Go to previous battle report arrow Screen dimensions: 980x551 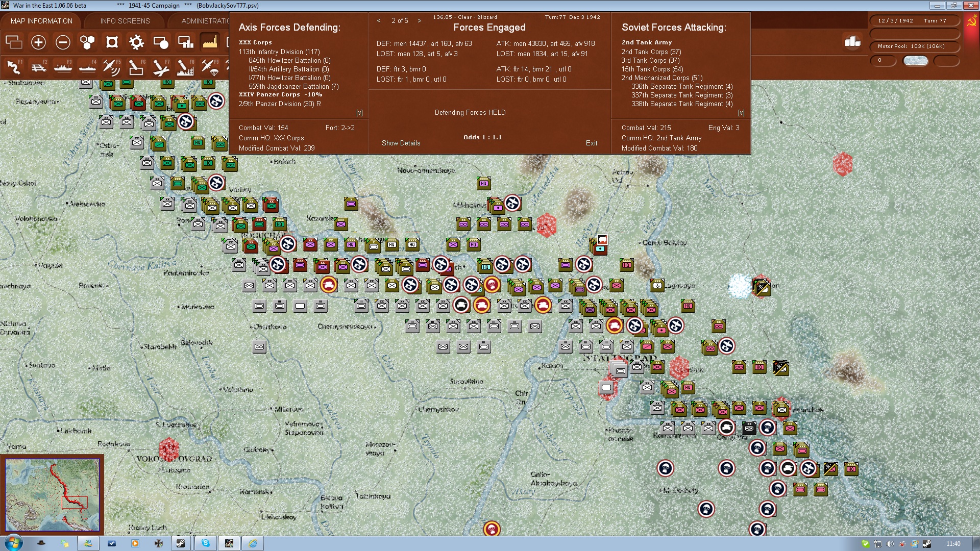[379, 21]
